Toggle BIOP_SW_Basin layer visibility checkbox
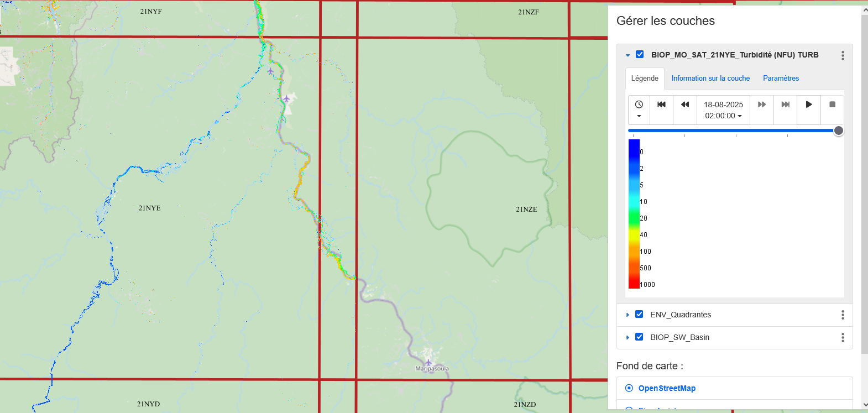This screenshot has height=413, width=868. tap(639, 337)
